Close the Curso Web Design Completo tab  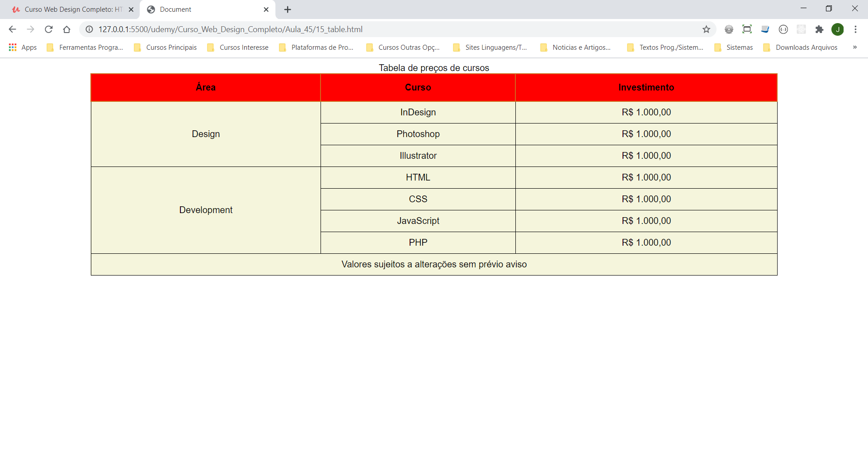[x=131, y=10]
